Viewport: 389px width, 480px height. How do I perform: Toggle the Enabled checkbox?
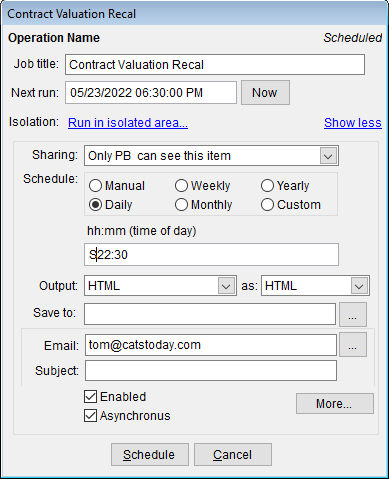click(x=90, y=397)
